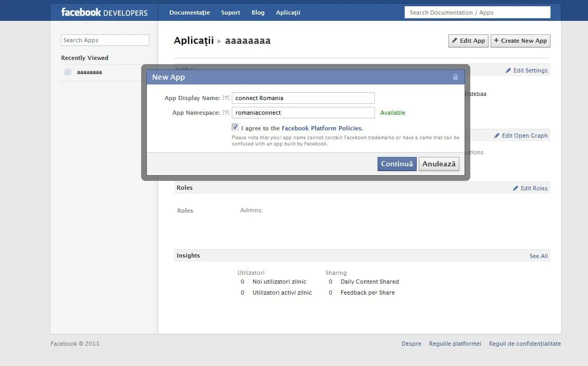Click the Aplicații breadcrumb heading

pos(194,41)
